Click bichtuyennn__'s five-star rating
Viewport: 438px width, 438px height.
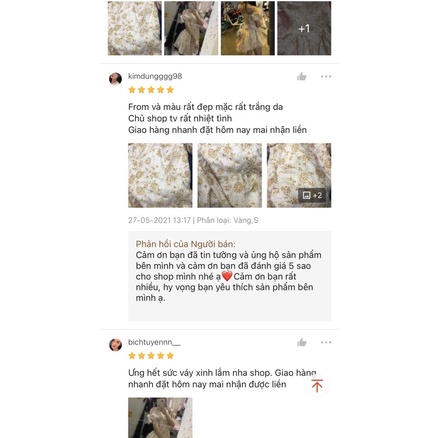[151, 356]
